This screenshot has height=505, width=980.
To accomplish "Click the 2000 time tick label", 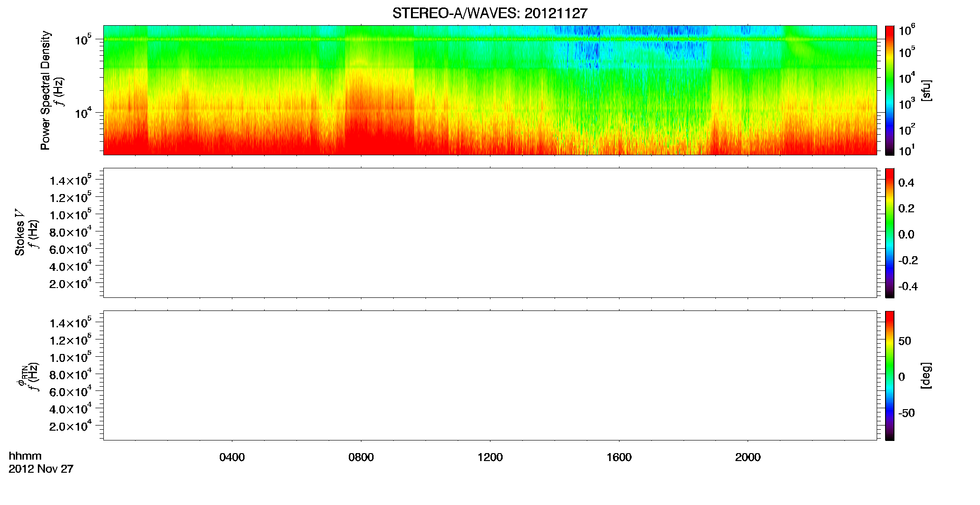I will click(748, 457).
